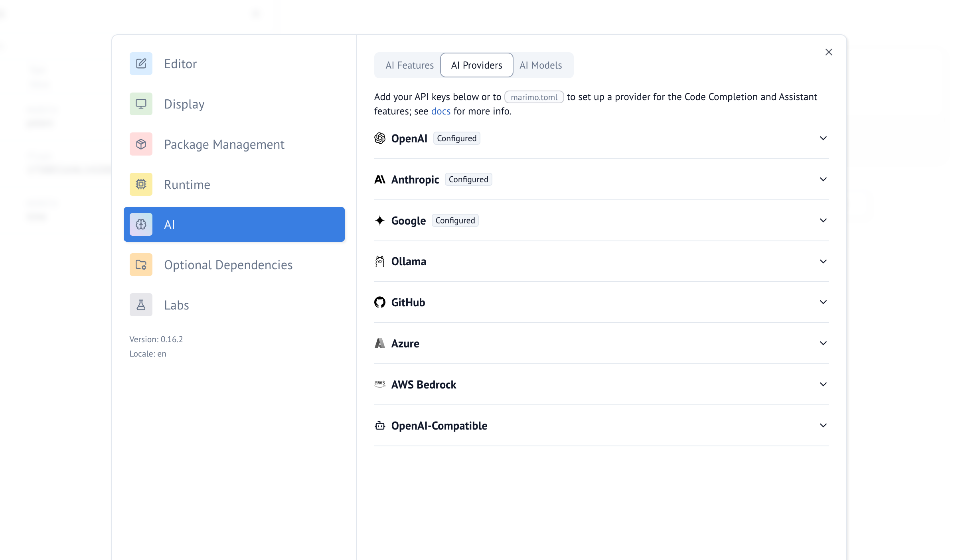The image size is (964, 560).
Task: Click the Optional Dependencies folder icon
Action: point(141,265)
